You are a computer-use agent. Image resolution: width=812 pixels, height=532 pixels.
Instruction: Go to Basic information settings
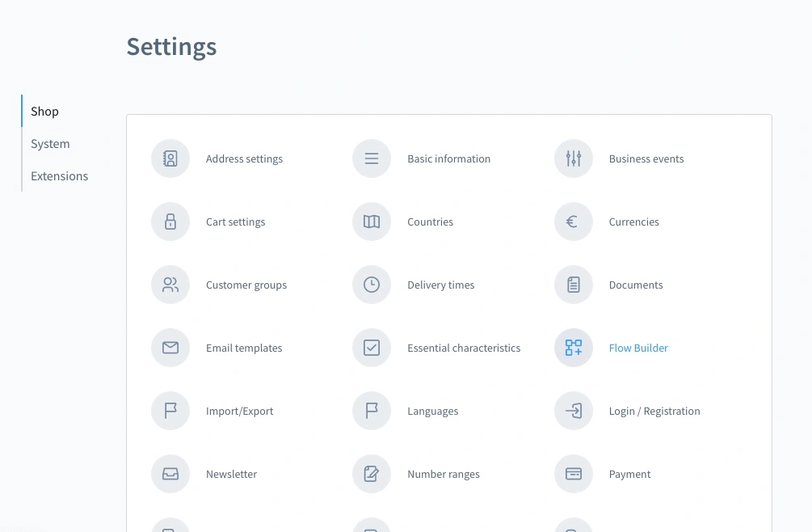tap(448, 159)
